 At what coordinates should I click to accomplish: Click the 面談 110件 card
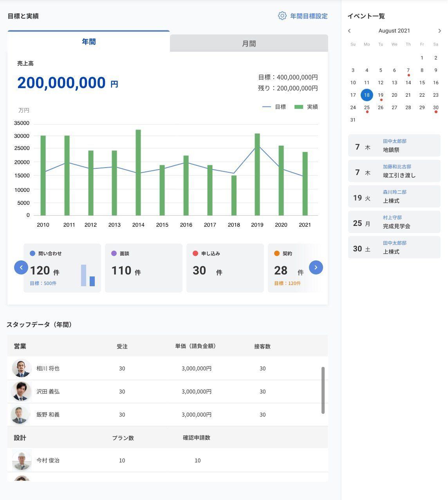click(144, 268)
